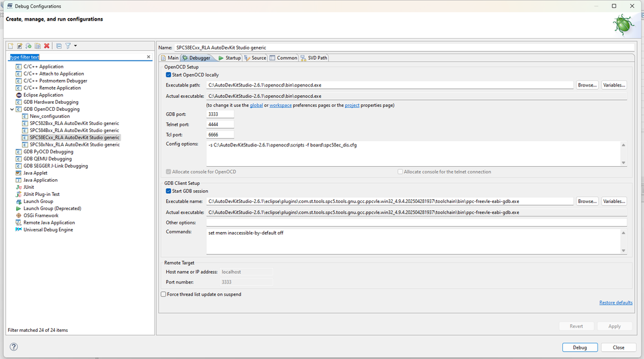Select GDB PyOCD Debugging entry
Viewport: 644px width, 359px height.
[48, 151]
